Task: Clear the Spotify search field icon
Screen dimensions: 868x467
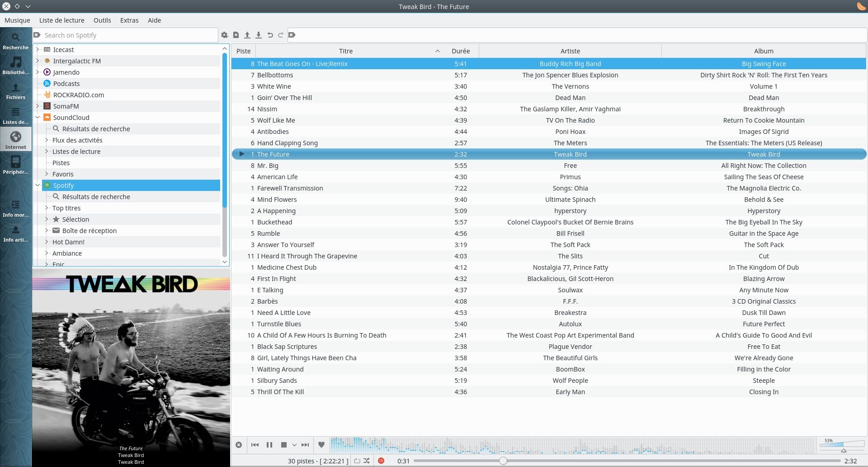Action: [x=37, y=35]
